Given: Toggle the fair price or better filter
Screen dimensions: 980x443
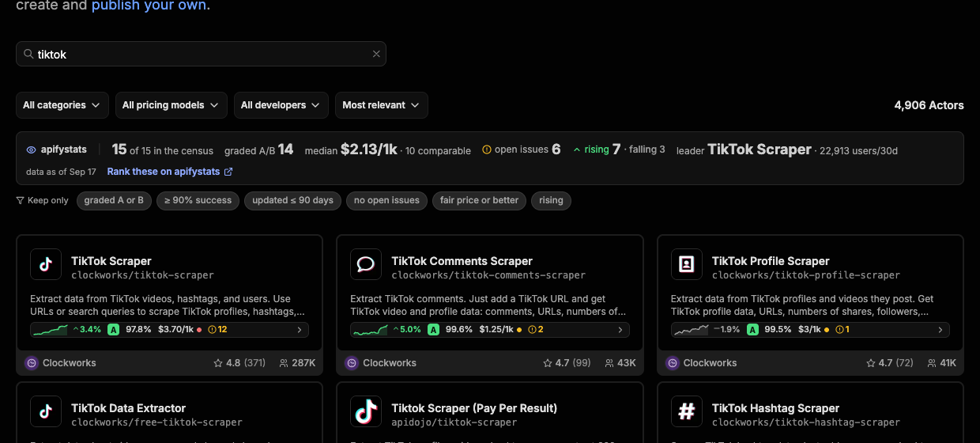Looking at the screenshot, I should [479, 201].
